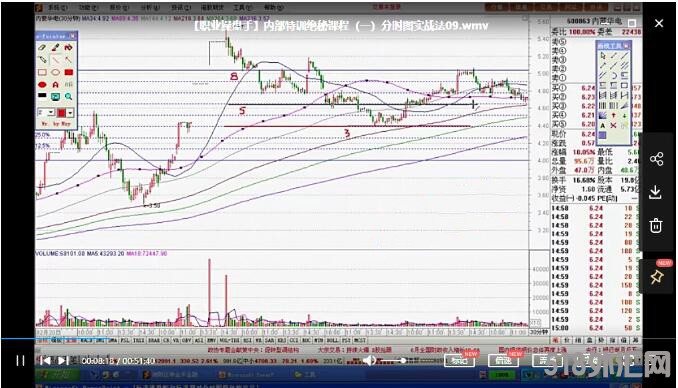678x388 pixels.
Task: Adjust the volume slider
Action: 393,360
